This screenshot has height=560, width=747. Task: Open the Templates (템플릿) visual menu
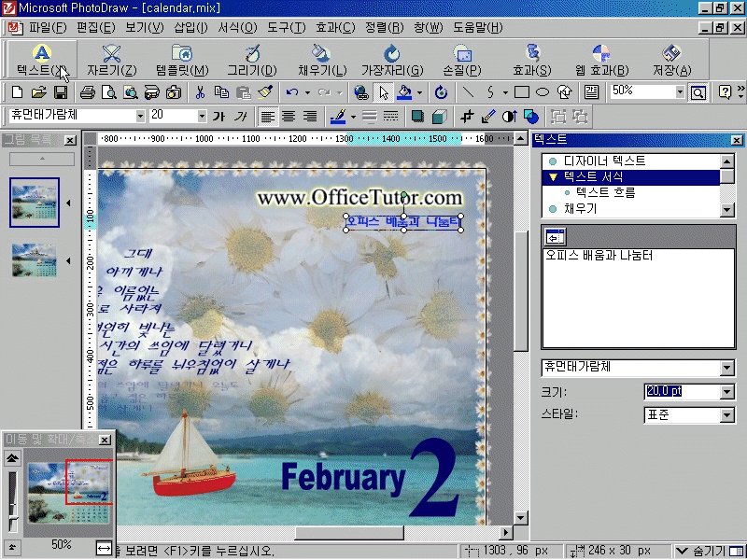182,60
